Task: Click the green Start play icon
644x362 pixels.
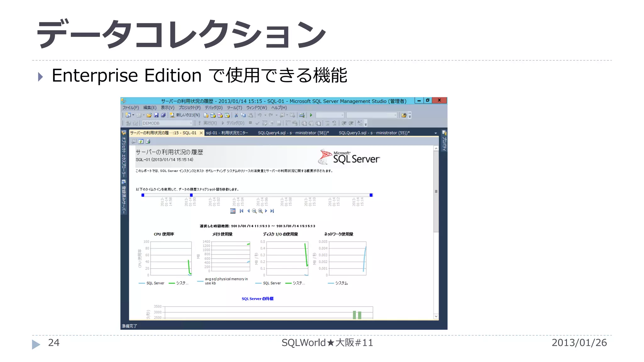Action: (x=311, y=115)
